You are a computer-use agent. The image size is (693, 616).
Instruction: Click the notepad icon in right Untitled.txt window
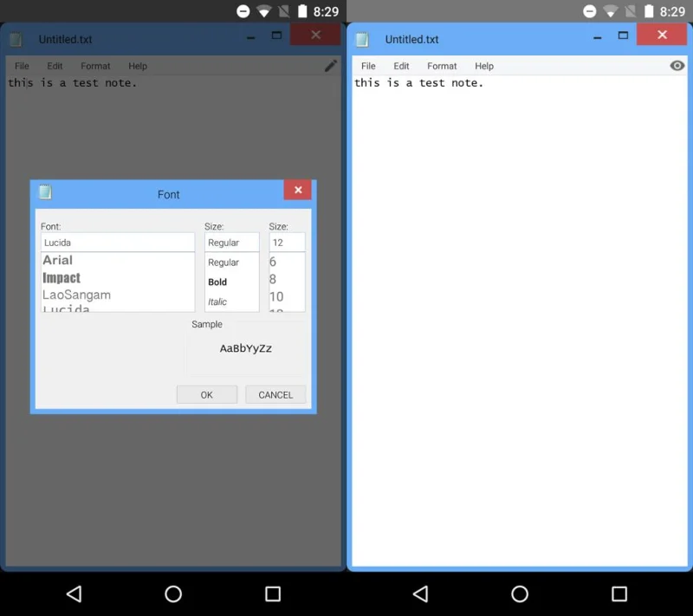coord(362,39)
